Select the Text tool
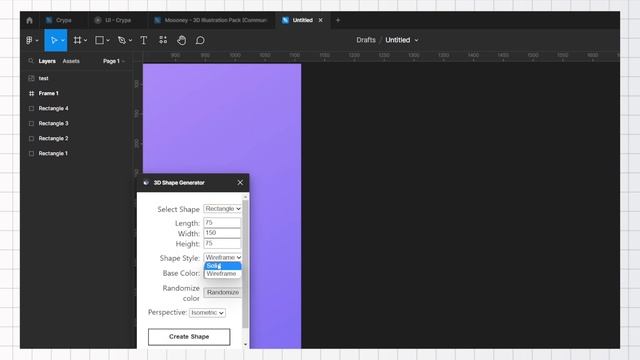The image size is (640, 360). click(x=144, y=40)
